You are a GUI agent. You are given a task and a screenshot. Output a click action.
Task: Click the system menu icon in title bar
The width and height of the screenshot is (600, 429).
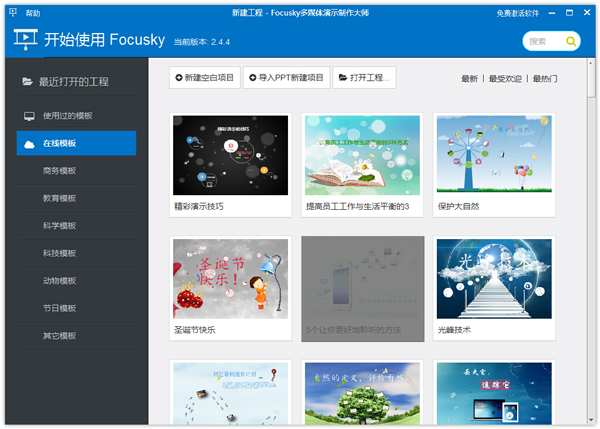click(x=13, y=13)
